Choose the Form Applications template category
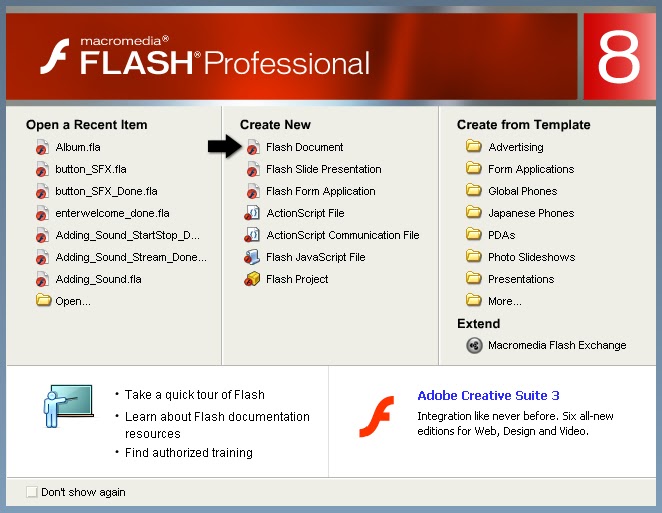662x513 pixels. pyautogui.click(x=531, y=169)
